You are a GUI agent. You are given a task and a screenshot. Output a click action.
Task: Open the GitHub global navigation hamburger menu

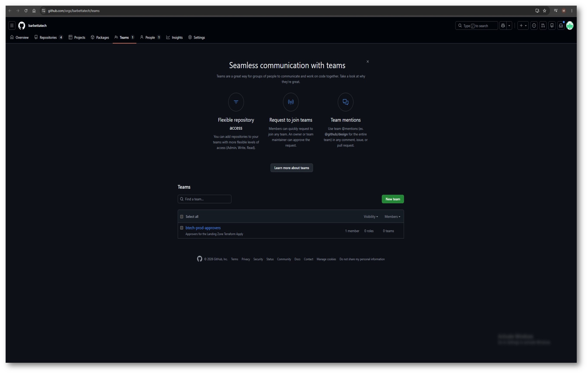tap(12, 25)
